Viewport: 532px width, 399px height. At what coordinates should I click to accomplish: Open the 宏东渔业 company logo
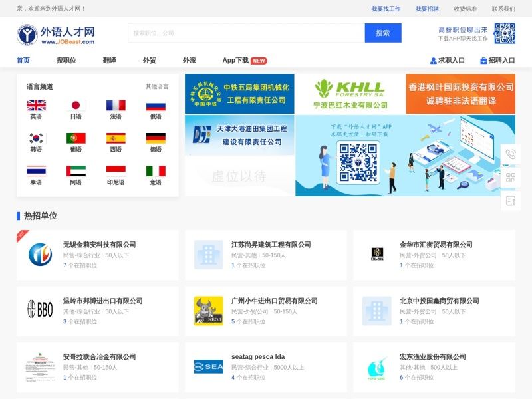pyautogui.click(x=377, y=368)
